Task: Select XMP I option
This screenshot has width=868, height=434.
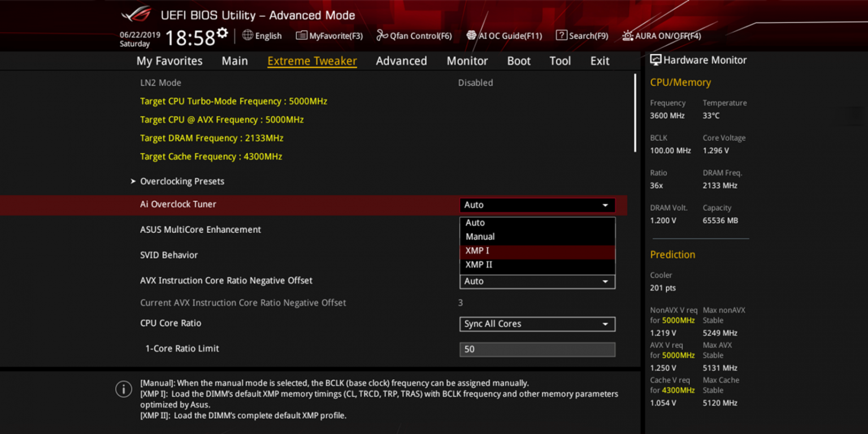Action: 537,251
